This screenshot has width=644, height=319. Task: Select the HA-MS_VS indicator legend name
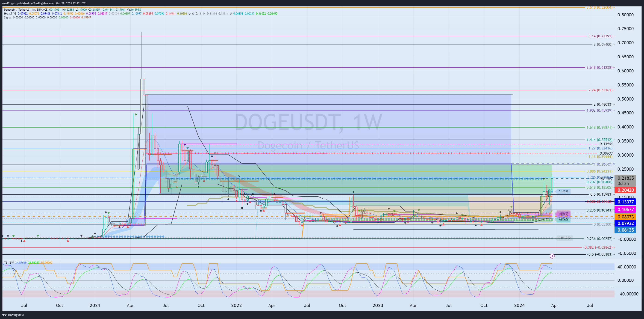tap(10, 14)
